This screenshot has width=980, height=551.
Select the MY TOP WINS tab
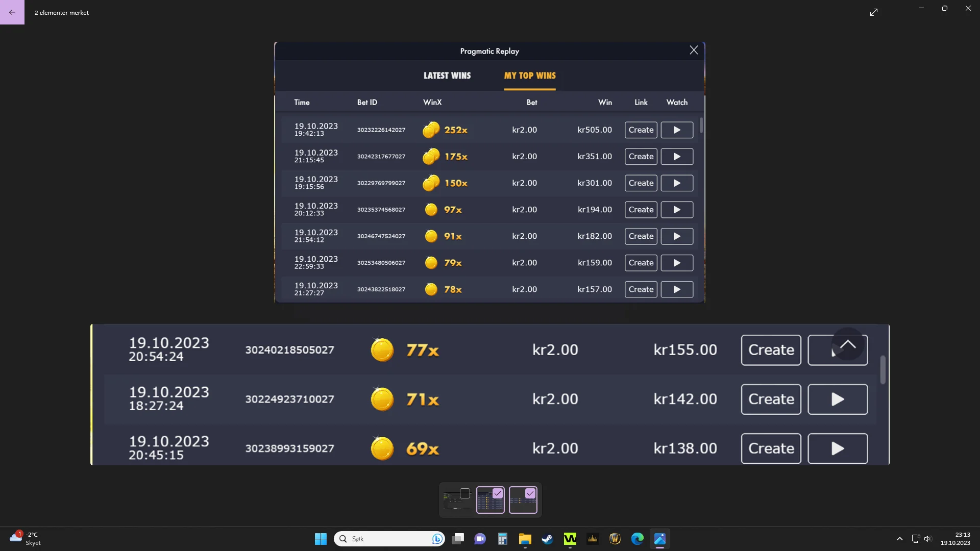tap(530, 76)
